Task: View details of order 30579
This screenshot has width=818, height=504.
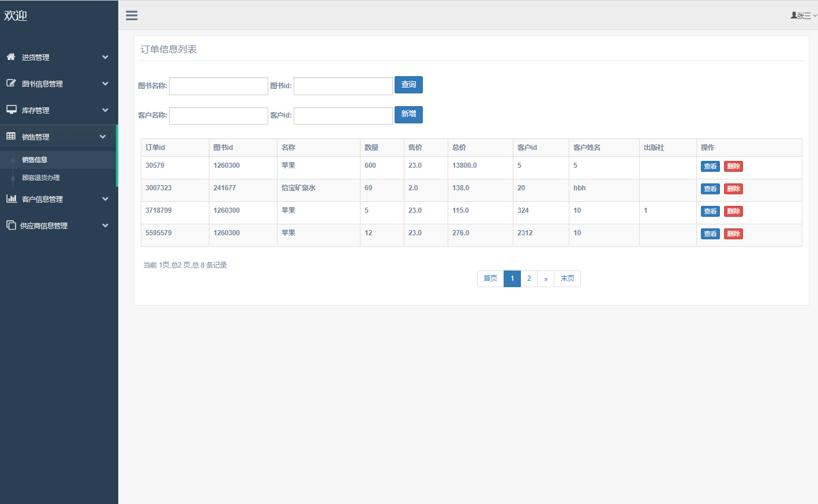Action: 710,167
